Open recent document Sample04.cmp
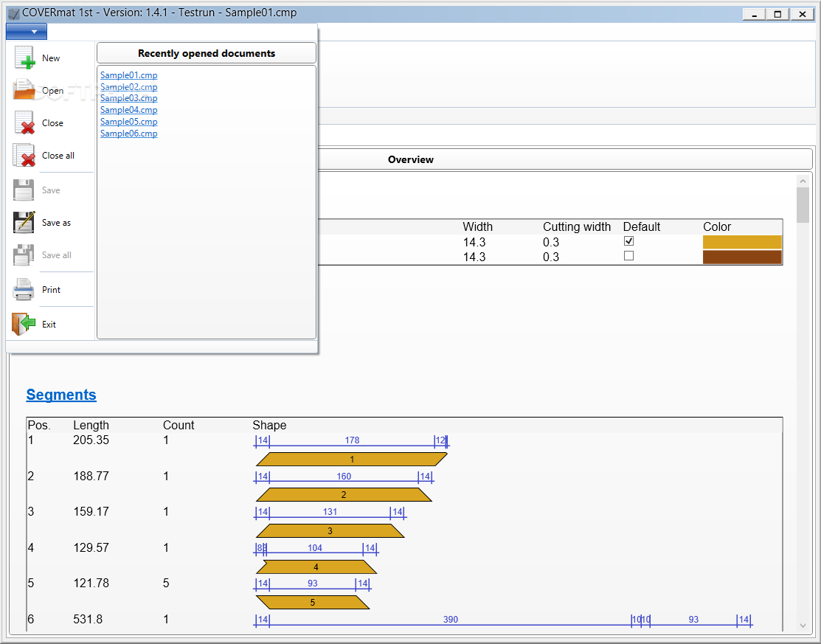 [129, 110]
